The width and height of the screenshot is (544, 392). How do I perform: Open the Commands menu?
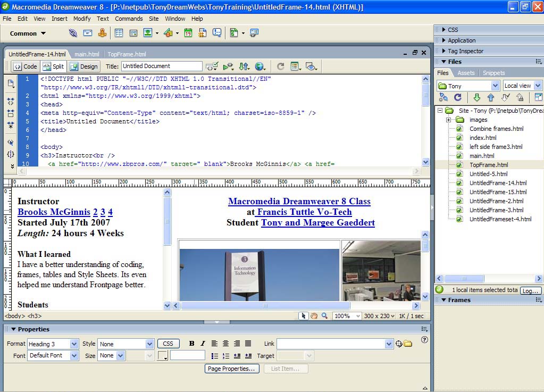point(129,19)
